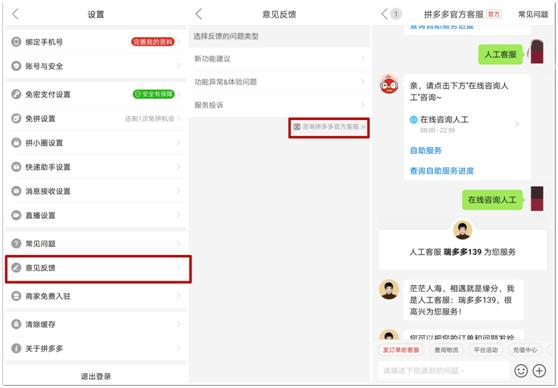
Task: Click the 免密支付设置 row icon
Action: coord(16,94)
